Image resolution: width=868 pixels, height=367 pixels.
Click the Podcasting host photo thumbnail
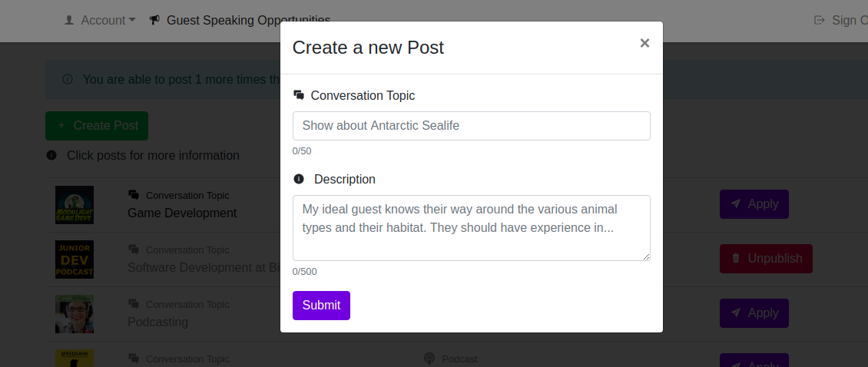coord(75,314)
